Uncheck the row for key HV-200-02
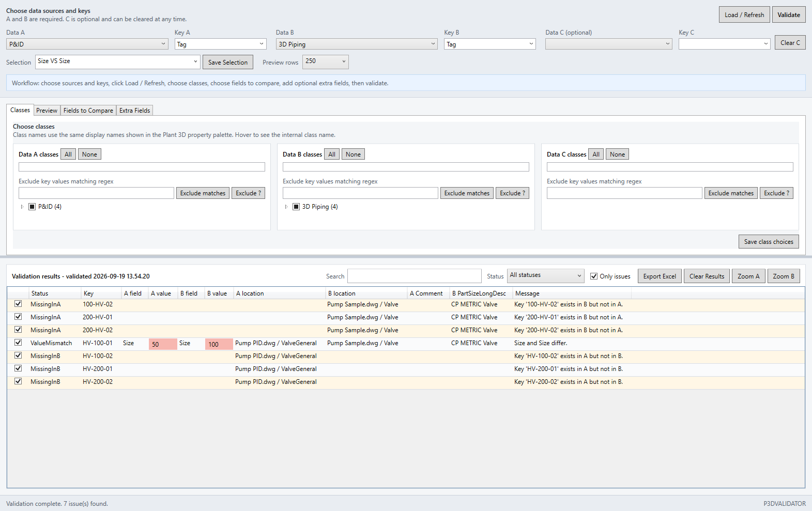This screenshot has width=812, height=511. 18,381
